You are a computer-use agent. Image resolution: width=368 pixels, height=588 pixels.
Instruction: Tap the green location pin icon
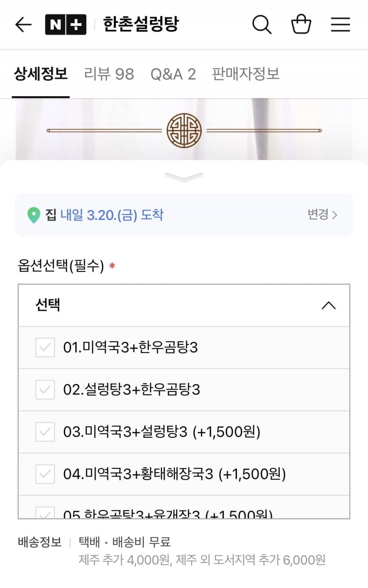coord(34,215)
